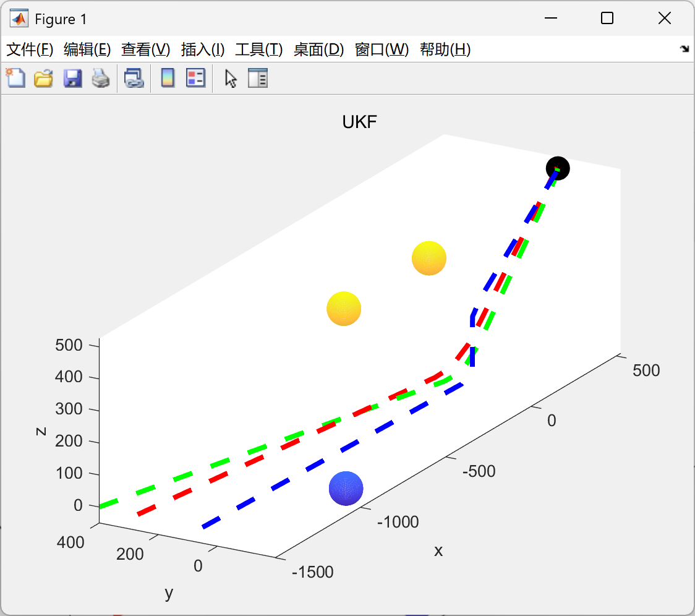Open the 帮助(H) menu

(445, 49)
